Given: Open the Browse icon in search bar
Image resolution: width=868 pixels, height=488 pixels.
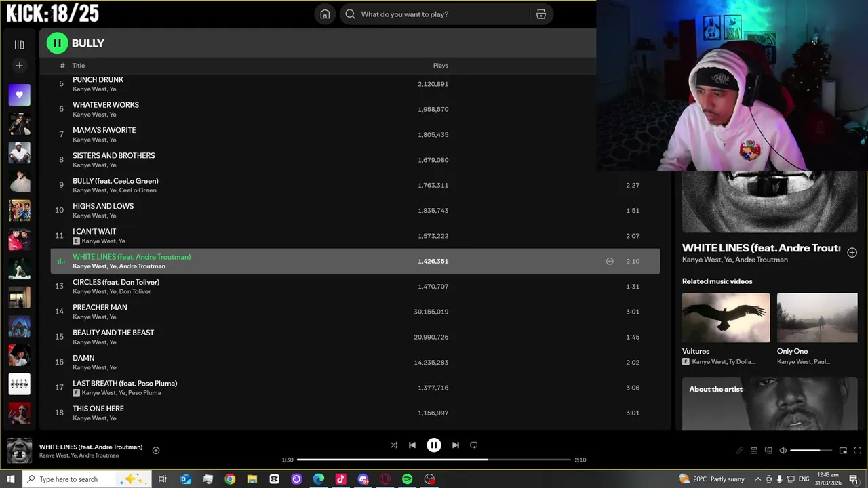Looking at the screenshot, I should point(541,14).
